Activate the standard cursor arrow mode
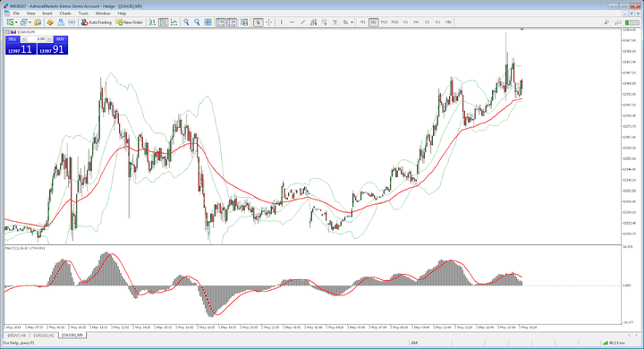Image resolution: width=644 pixels, height=349 pixels. [258, 22]
